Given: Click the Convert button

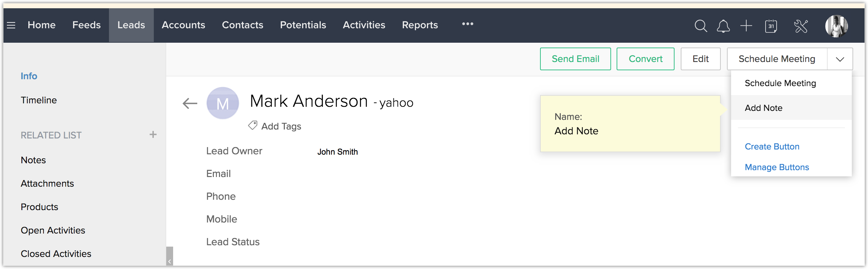Looking at the screenshot, I should 645,59.
